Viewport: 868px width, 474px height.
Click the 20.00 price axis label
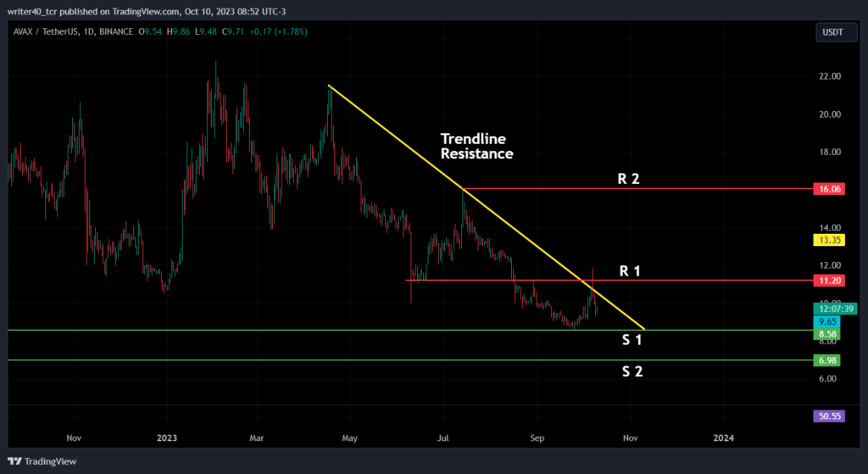pos(831,114)
